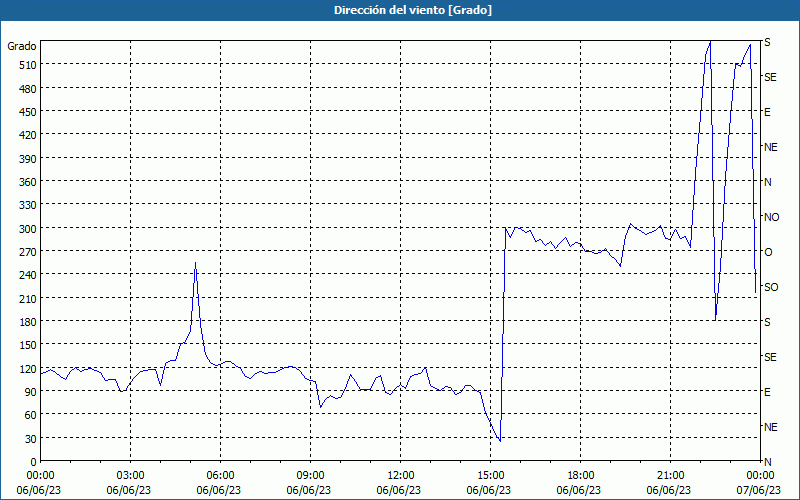The image size is (800, 500).
Task: Select the 06/06/23 date under 03:00
Action: click(129, 490)
